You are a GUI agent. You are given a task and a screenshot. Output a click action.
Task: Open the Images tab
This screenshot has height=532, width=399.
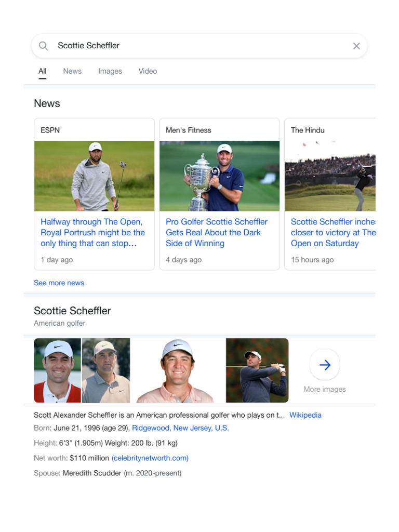[x=110, y=71]
